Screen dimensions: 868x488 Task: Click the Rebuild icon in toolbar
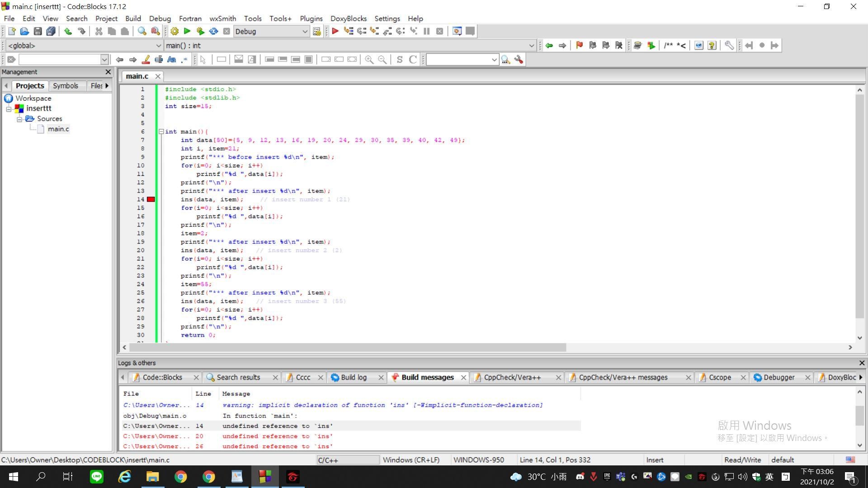click(213, 31)
